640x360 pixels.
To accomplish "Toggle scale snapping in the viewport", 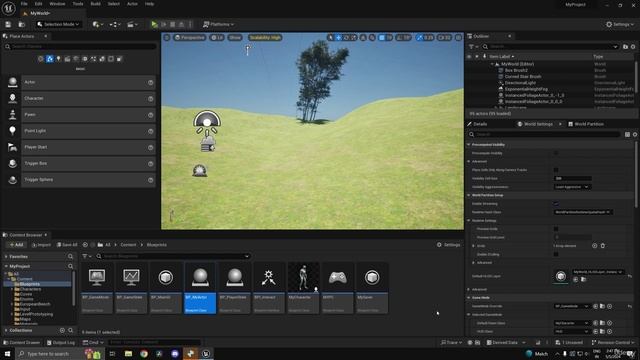I will (x=420, y=38).
